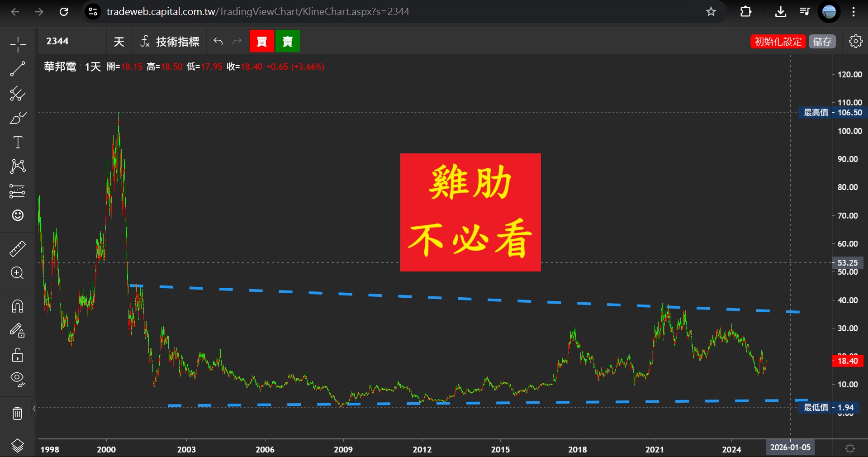Select the lower blue dashed trend line

coord(488,403)
